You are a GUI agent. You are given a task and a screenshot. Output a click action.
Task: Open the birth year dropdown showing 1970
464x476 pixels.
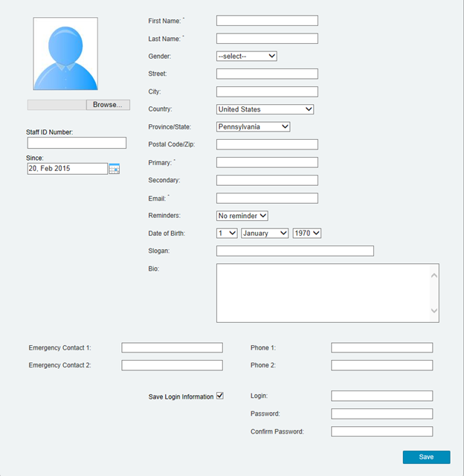click(x=307, y=234)
